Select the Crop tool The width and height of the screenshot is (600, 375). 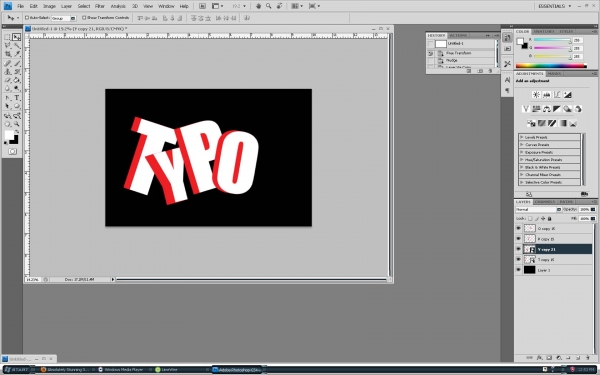[7, 54]
